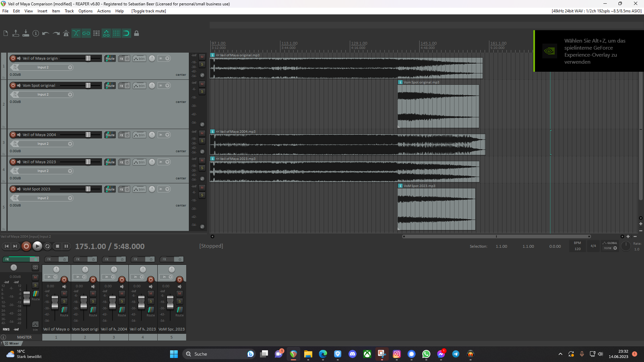Solo mixer channel VoM Spc..2023
644x362 pixels.
coord(179,301)
